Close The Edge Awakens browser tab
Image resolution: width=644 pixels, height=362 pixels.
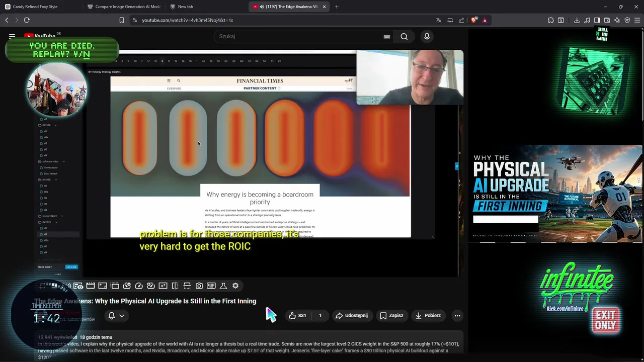pos(324,7)
